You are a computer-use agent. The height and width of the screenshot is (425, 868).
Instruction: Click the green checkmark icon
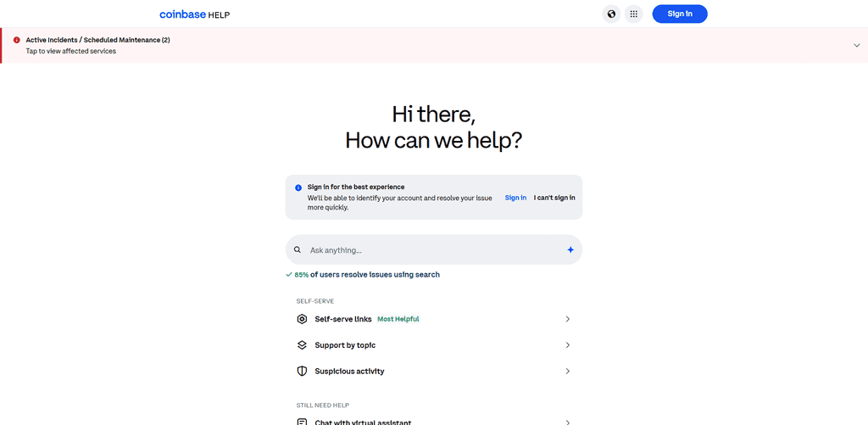289,274
